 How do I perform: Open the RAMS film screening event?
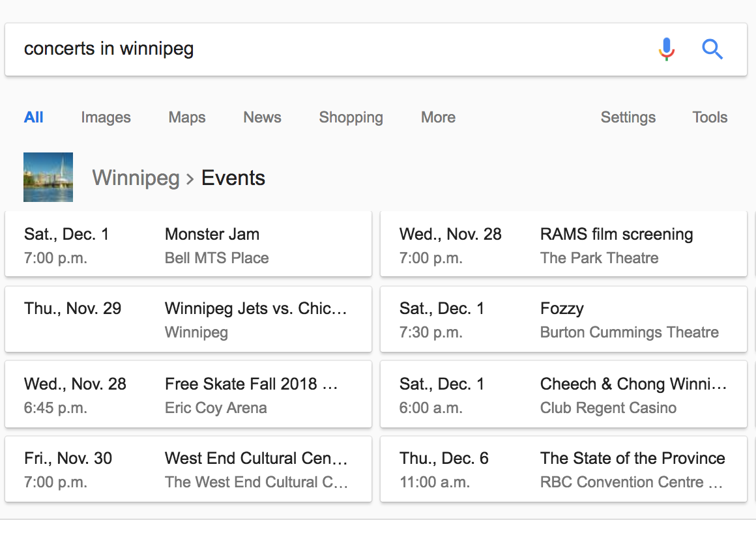tap(564, 244)
